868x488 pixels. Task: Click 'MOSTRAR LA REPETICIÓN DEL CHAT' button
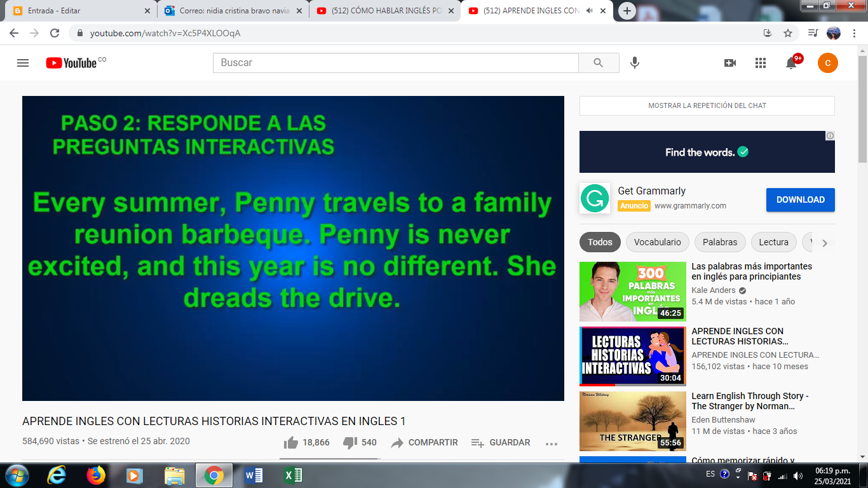click(707, 105)
